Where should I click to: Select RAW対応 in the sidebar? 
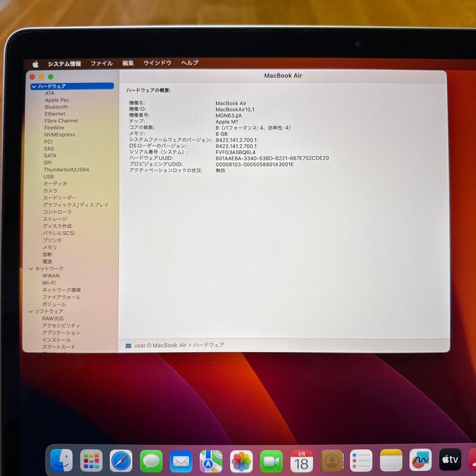[53, 319]
